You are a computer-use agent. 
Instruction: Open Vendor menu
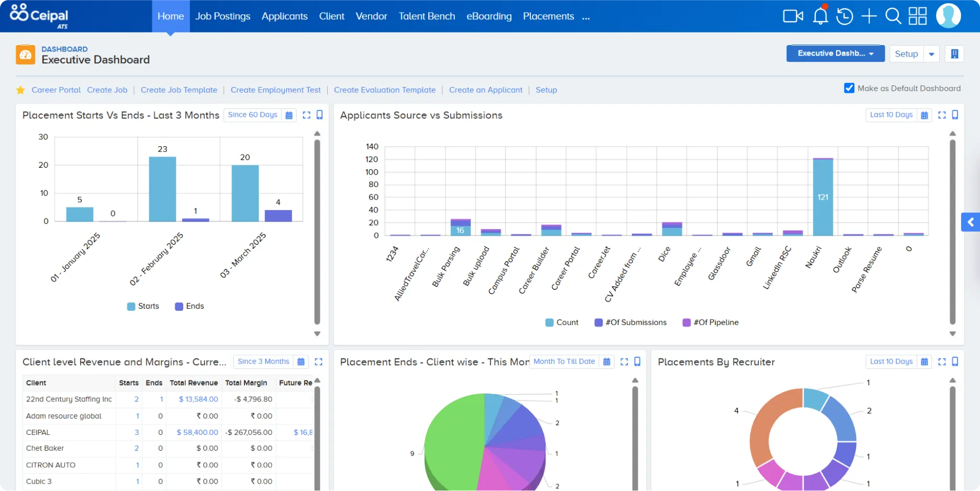click(371, 16)
